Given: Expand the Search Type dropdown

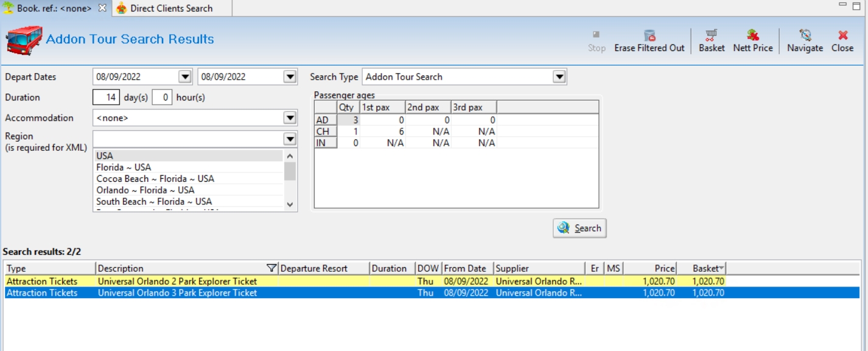Looking at the screenshot, I should coord(559,77).
